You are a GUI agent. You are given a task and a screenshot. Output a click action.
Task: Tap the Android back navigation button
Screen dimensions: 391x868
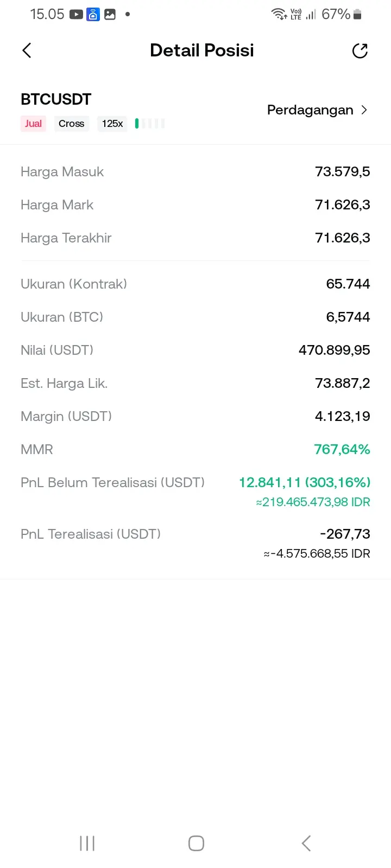(x=306, y=843)
